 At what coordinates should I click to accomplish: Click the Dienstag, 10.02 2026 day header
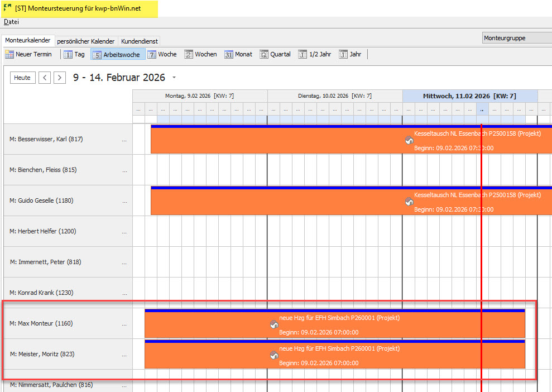[x=335, y=96]
